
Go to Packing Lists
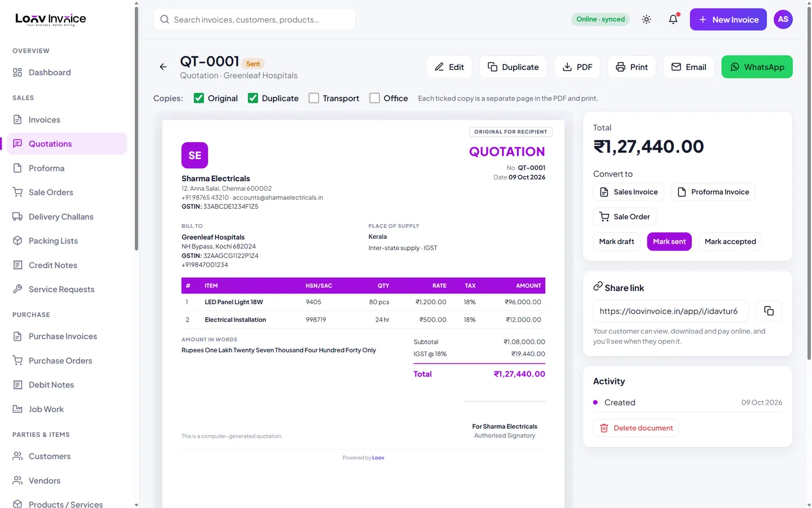[67, 241]
